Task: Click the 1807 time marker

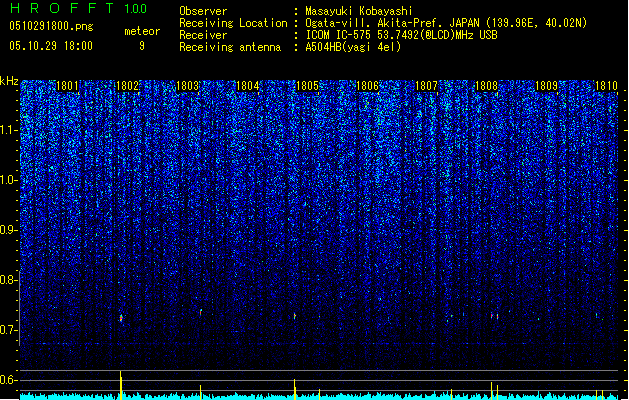Action: coord(426,86)
